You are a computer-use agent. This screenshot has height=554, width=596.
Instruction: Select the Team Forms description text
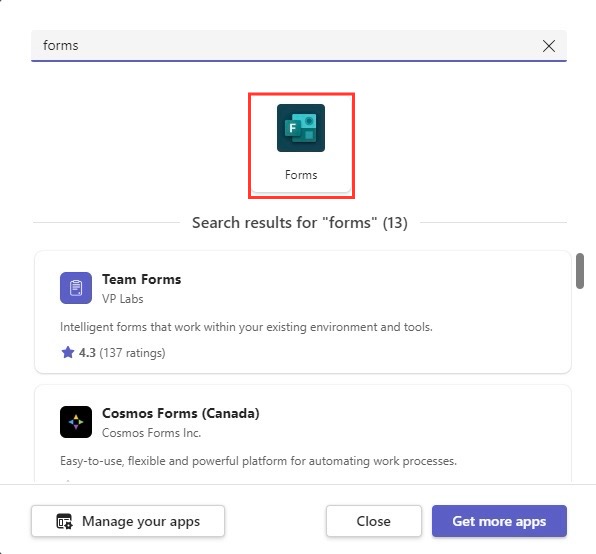(x=246, y=327)
